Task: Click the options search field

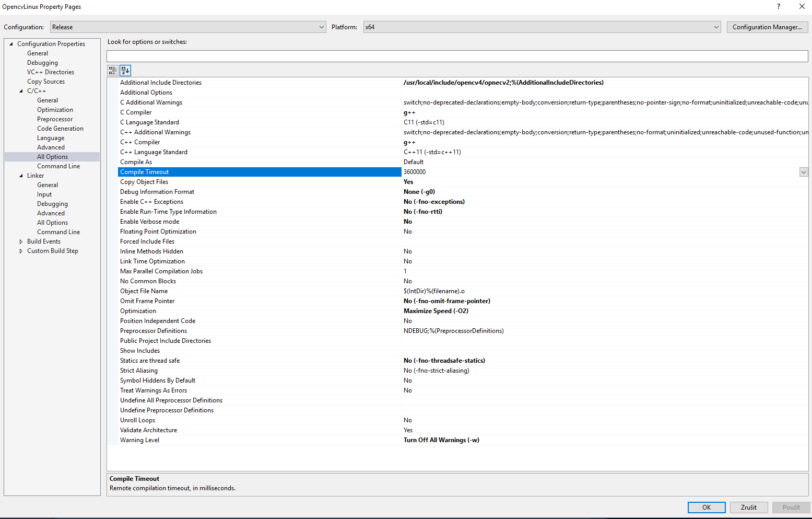Action: coord(366,56)
